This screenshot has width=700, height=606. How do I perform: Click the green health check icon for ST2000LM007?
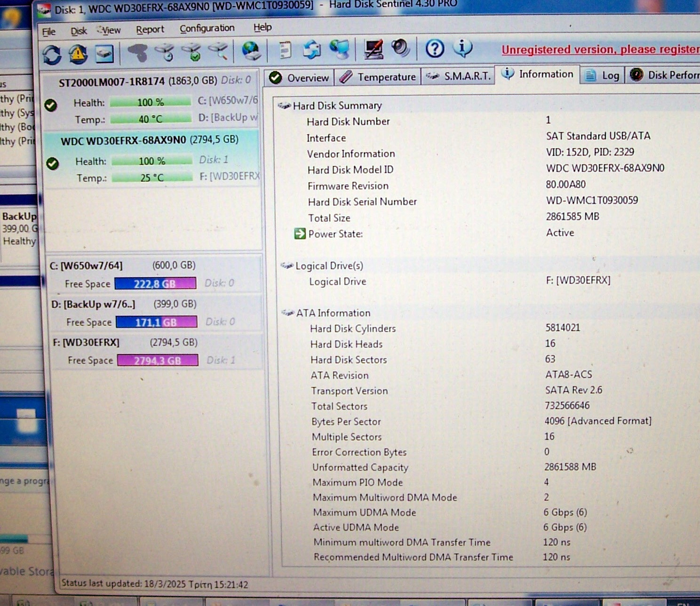pos(51,105)
